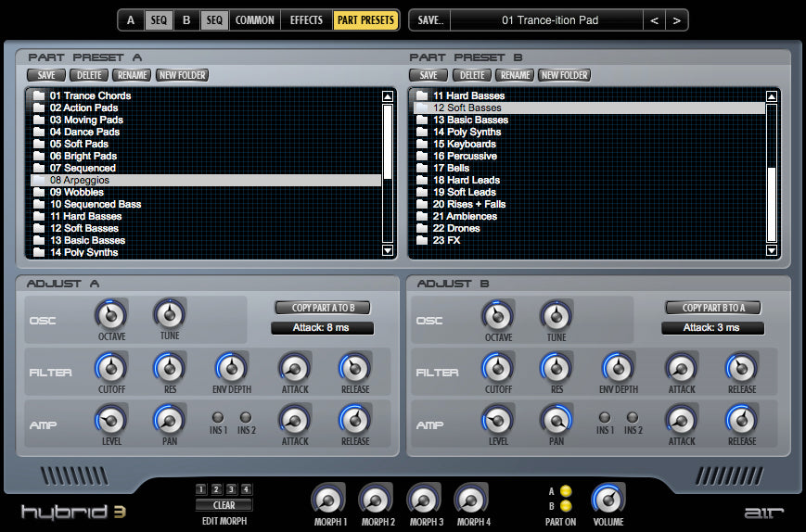Screen dimensions: 806x532
Task: Toggle INS 2 in Adjust B
Action: click(x=633, y=418)
